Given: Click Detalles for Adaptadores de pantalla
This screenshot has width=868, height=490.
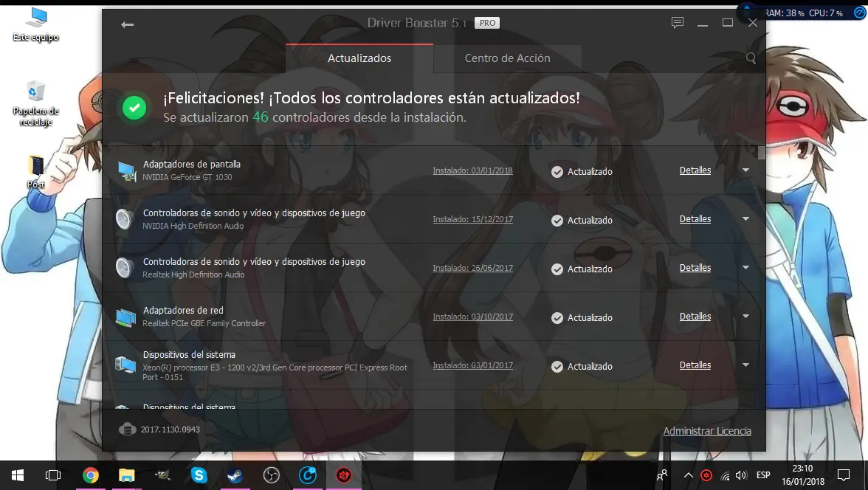Looking at the screenshot, I should pyautogui.click(x=695, y=170).
